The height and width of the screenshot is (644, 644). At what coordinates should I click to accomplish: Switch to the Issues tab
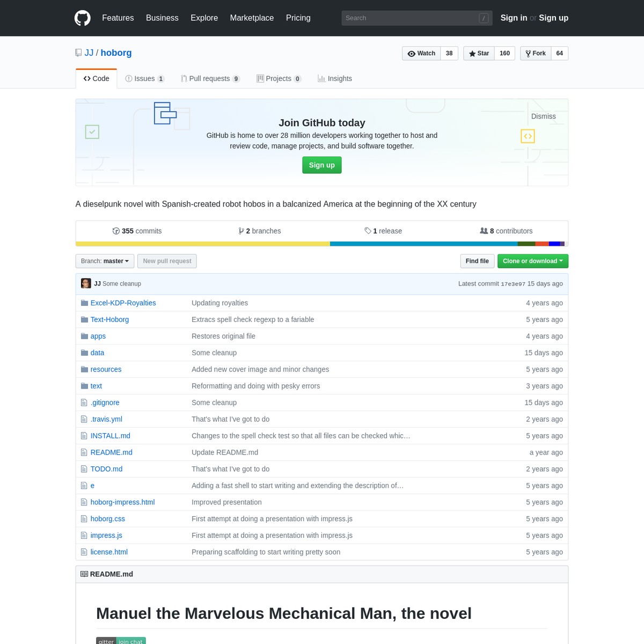(145, 78)
